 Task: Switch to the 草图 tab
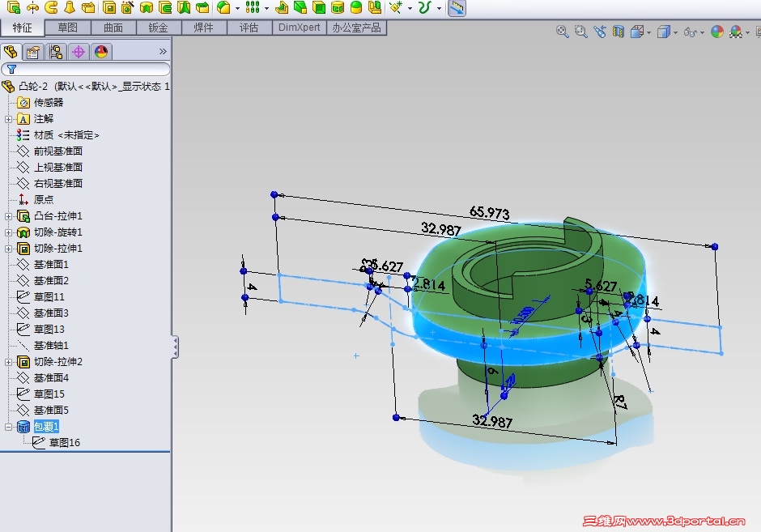(x=67, y=28)
